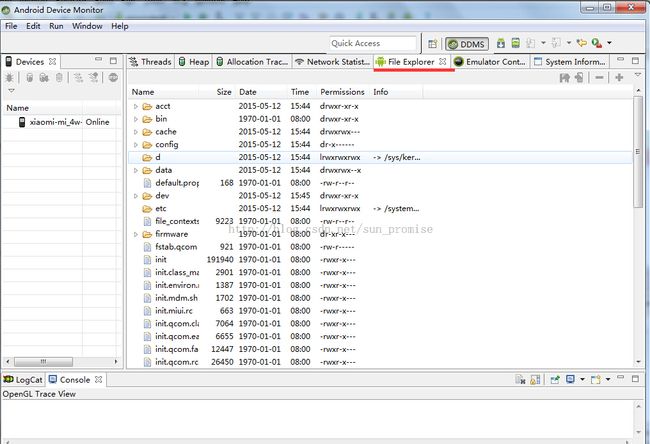Toggle the Pin Console icon
Image resolution: width=650 pixels, height=444 pixels.
(x=555, y=379)
